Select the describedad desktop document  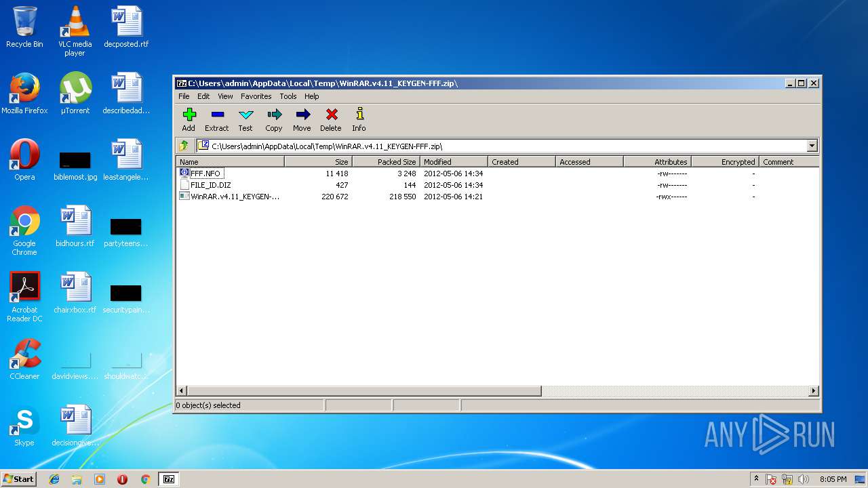pos(126,93)
